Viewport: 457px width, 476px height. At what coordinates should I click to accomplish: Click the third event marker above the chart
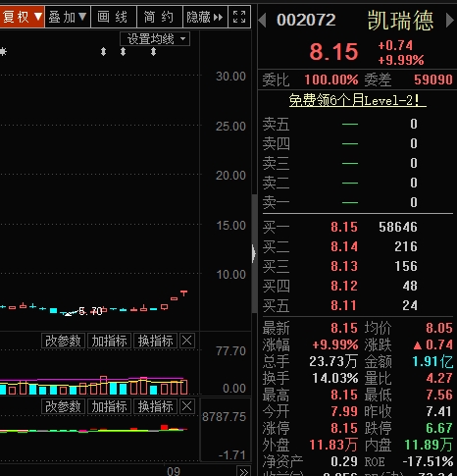pos(153,52)
